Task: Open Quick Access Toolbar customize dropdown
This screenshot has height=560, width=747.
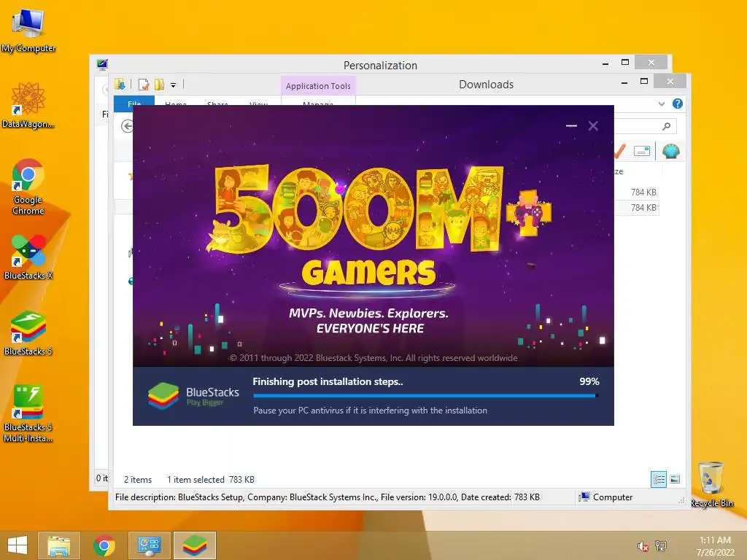Action: (174, 85)
